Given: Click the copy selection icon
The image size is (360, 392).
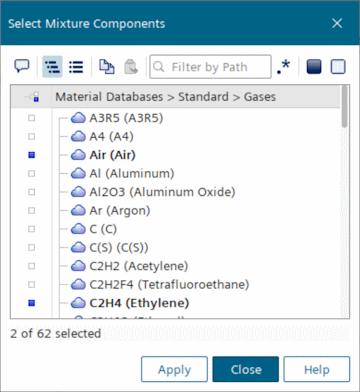Looking at the screenshot, I should coord(107,67).
